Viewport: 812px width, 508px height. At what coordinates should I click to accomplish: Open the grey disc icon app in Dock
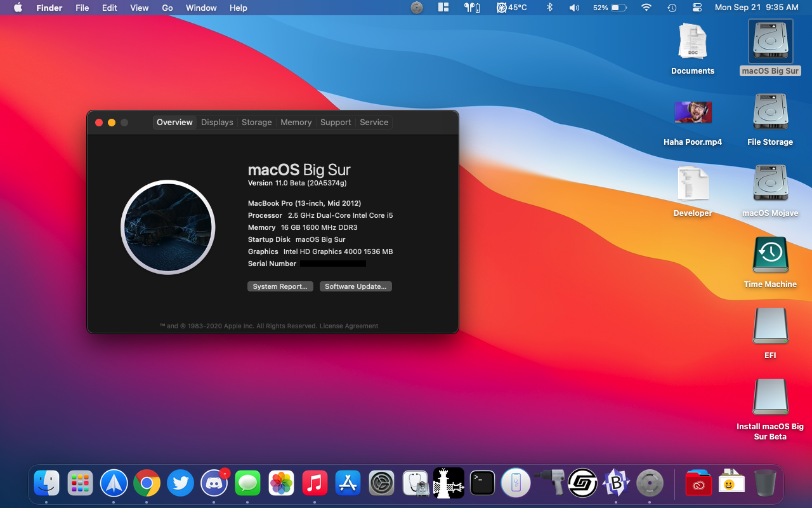tap(650, 483)
